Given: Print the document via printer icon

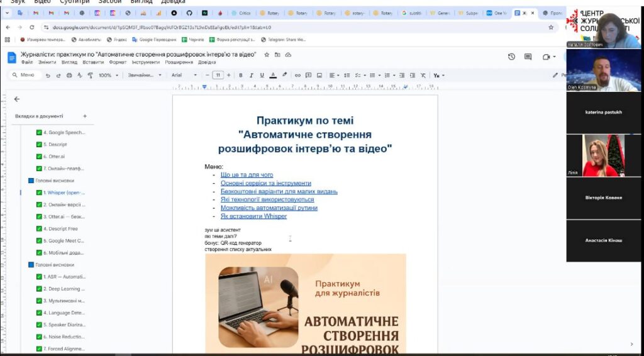Looking at the screenshot, I should 69,75.
